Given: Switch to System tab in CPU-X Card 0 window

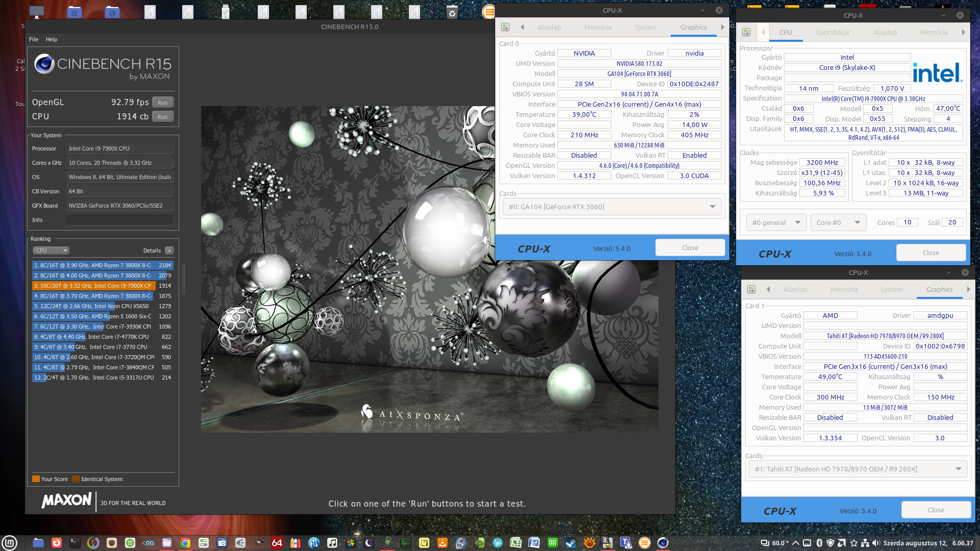Looking at the screenshot, I should (646, 27).
